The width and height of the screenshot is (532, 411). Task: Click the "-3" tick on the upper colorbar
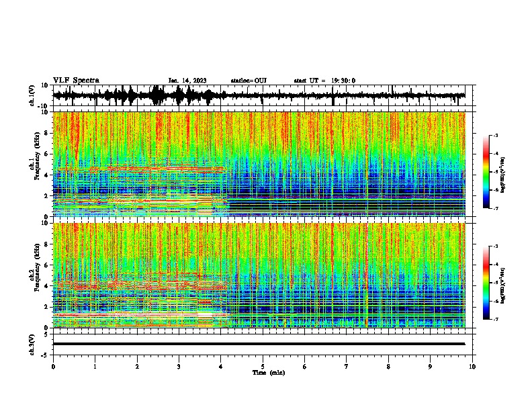(x=495, y=135)
